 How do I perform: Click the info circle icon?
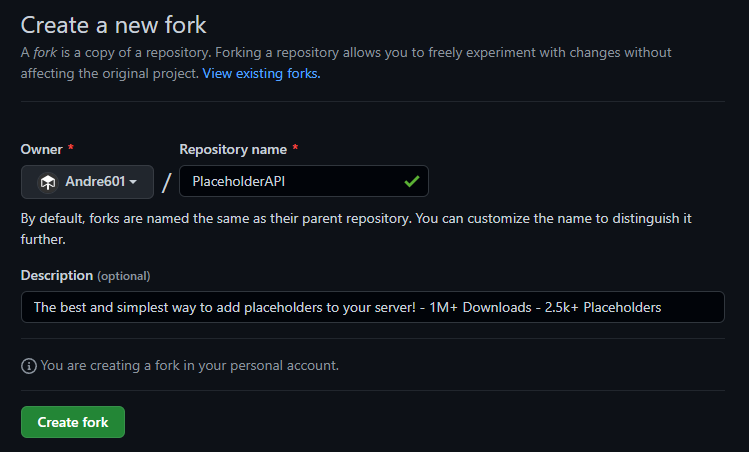point(28,365)
